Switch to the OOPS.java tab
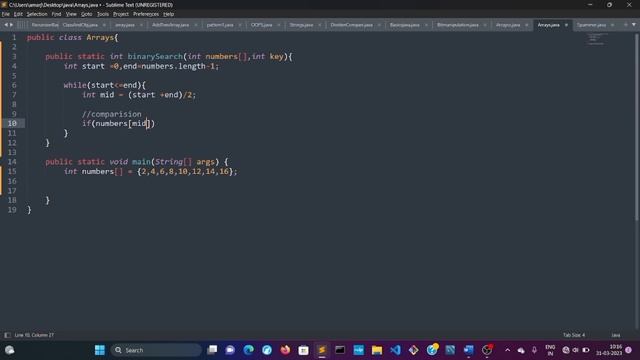 coord(261,25)
